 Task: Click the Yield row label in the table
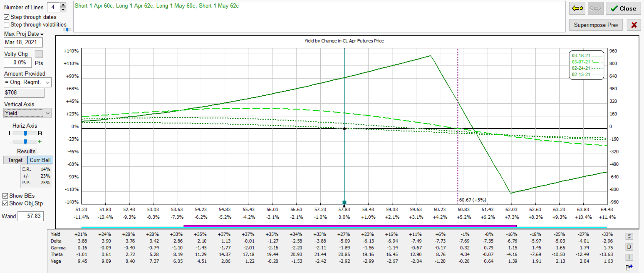pyautogui.click(x=56, y=234)
